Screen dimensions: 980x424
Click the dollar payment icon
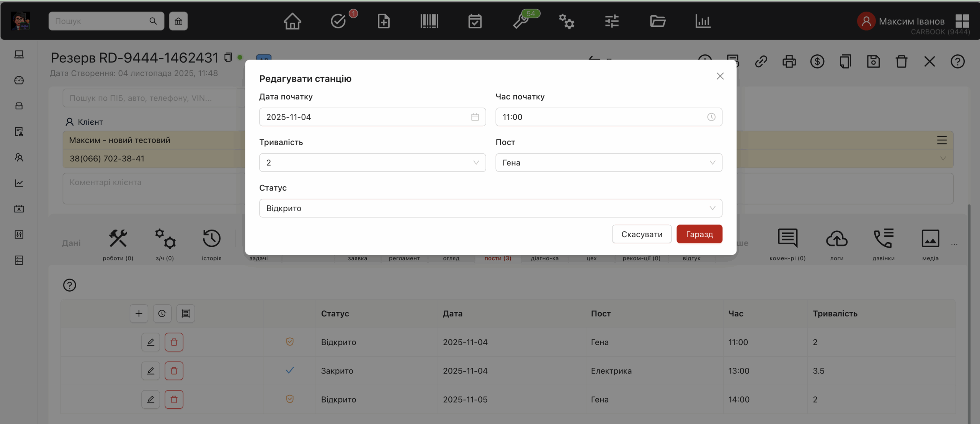(x=817, y=62)
